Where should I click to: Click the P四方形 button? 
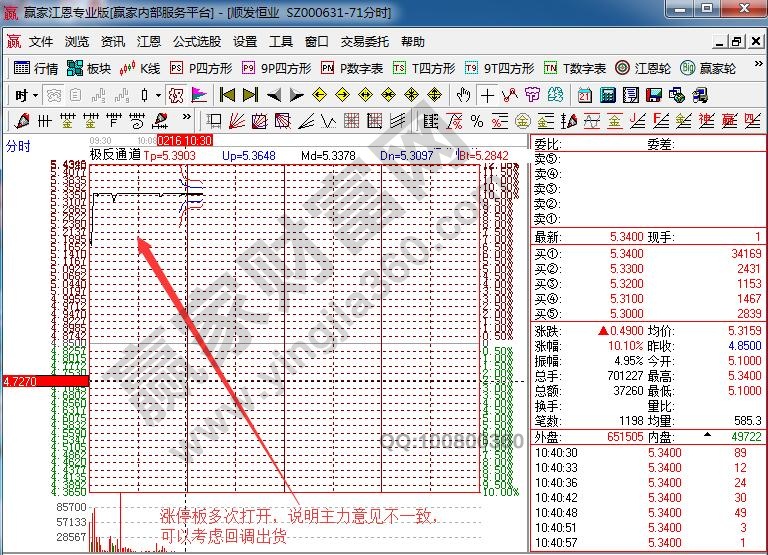click(x=202, y=68)
